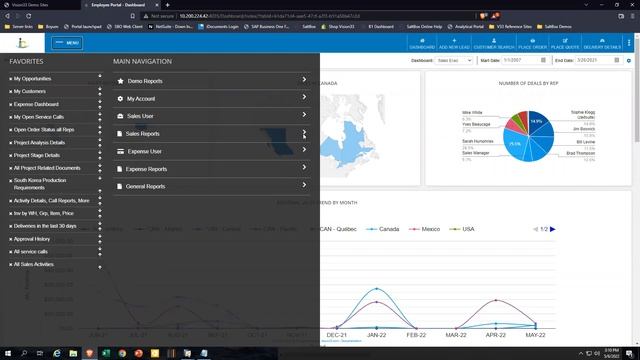Click the USA legend entry
640x360 pixels.
click(x=462, y=229)
